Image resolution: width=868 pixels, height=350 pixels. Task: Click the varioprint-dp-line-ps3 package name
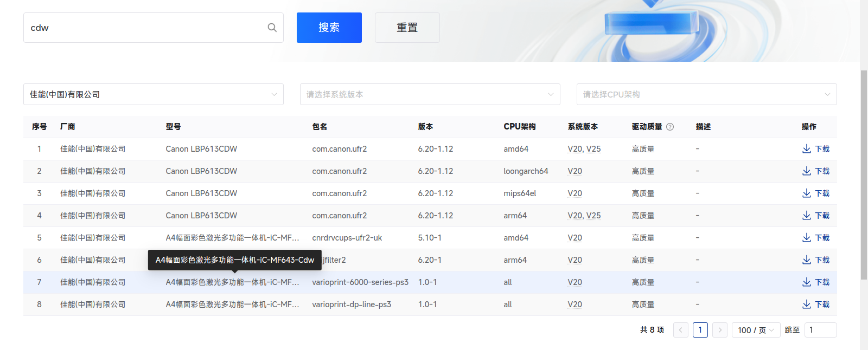(352, 304)
